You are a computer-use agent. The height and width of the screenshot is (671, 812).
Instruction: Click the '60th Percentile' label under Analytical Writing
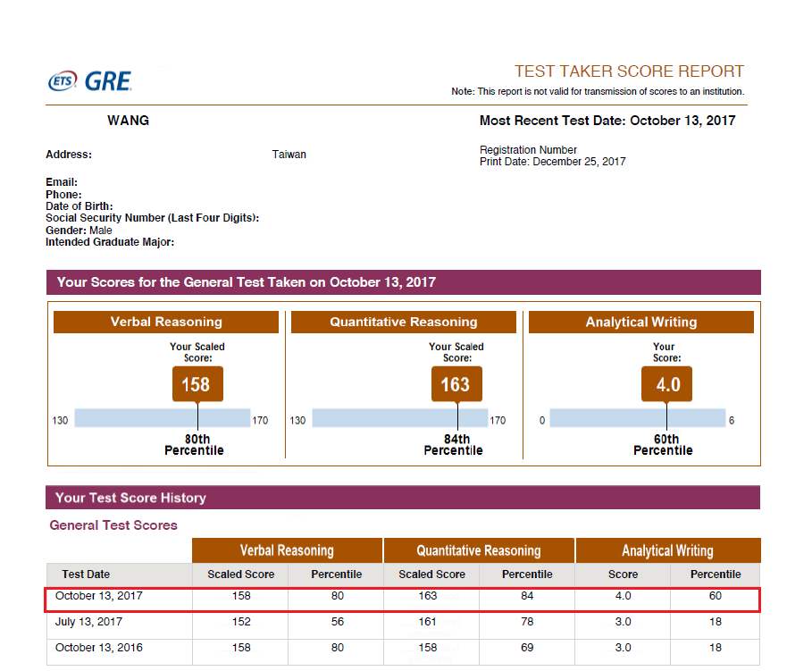pyautogui.click(x=664, y=445)
